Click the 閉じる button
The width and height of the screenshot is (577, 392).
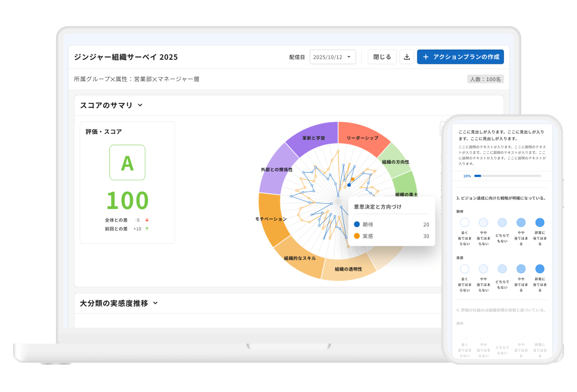(x=382, y=57)
